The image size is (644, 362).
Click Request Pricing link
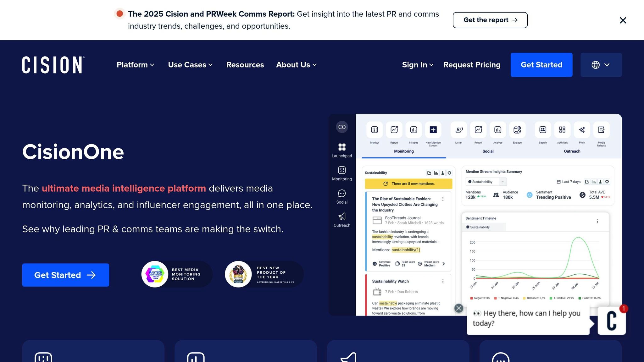tap(472, 65)
